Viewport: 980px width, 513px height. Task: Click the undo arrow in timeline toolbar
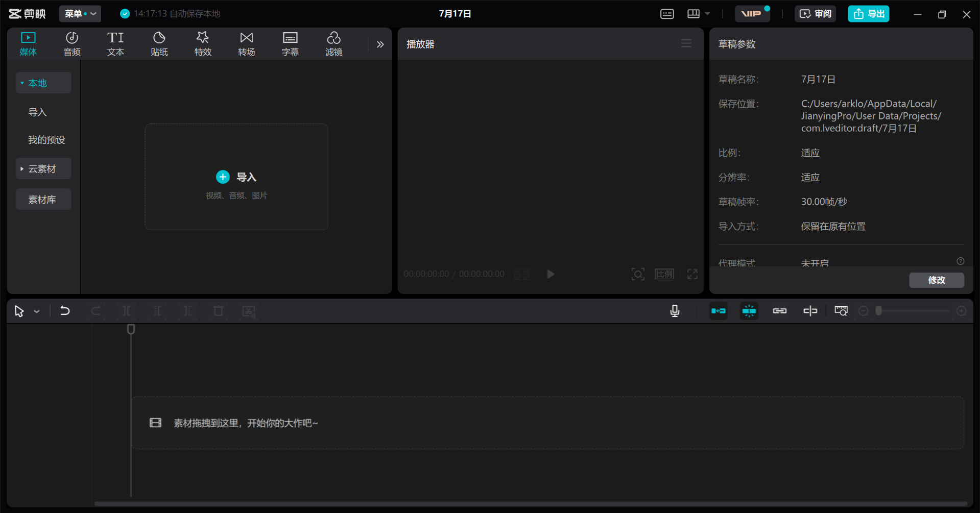65,311
